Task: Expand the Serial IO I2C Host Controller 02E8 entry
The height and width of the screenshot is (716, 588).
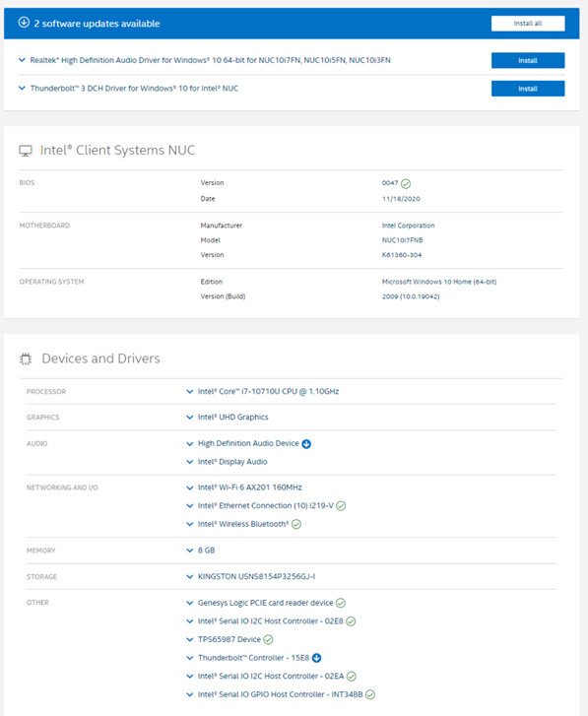Action: click(x=190, y=621)
